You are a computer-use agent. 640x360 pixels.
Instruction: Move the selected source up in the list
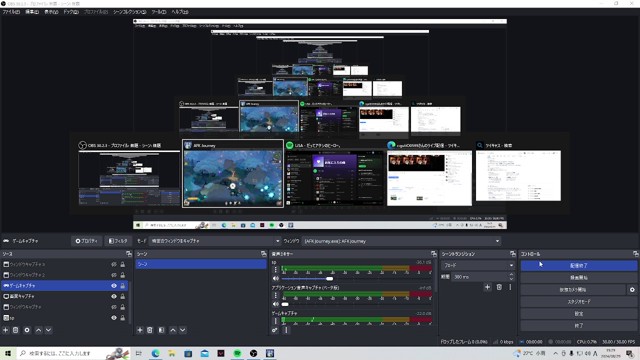[38, 330]
